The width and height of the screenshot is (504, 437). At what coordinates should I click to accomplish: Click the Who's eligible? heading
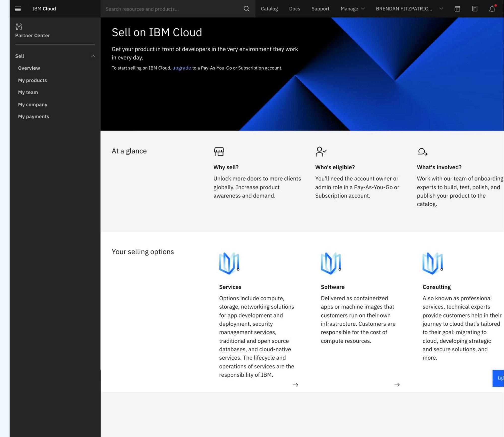click(335, 167)
